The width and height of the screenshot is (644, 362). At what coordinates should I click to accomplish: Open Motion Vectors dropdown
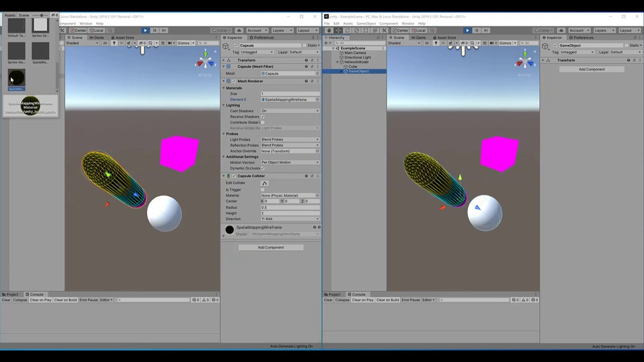tap(290, 162)
